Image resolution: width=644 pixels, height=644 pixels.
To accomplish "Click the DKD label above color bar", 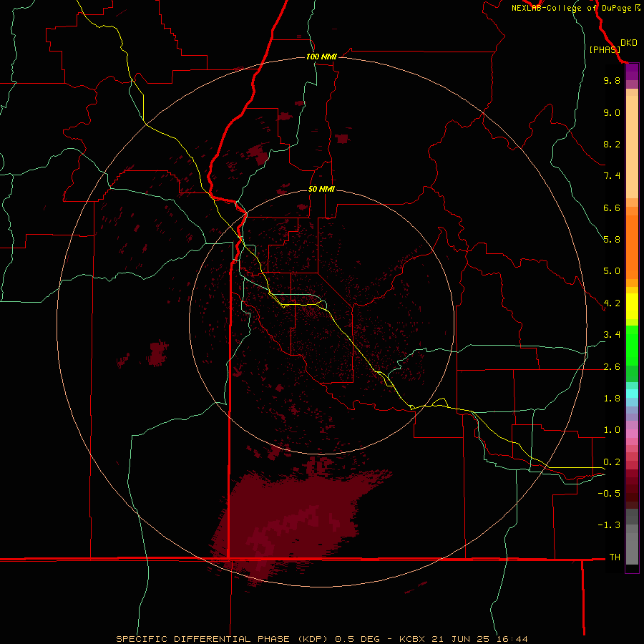I will pyautogui.click(x=629, y=43).
